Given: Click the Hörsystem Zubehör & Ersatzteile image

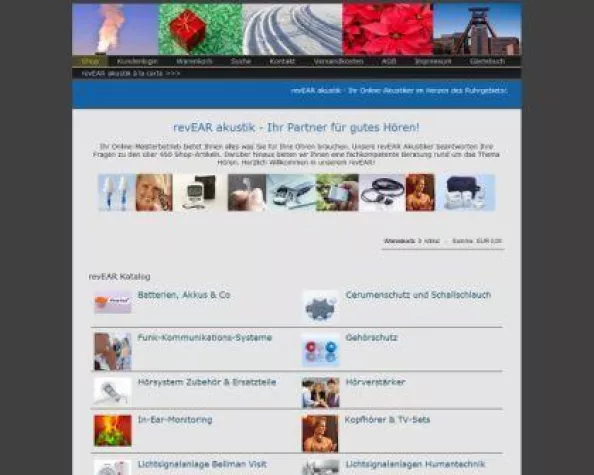Looking at the screenshot, I should coord(113,391).
